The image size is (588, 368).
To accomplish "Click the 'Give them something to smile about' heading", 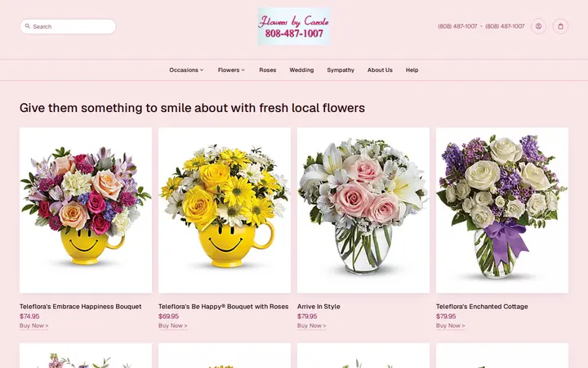I will 192,108.
